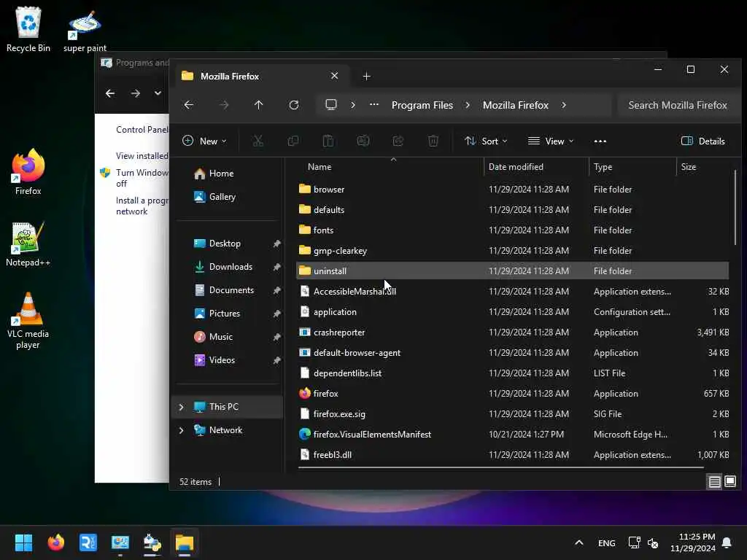Open the Windows Start menu
The image size is (747, 560).
pyautogui.click(x=23, y=542)
